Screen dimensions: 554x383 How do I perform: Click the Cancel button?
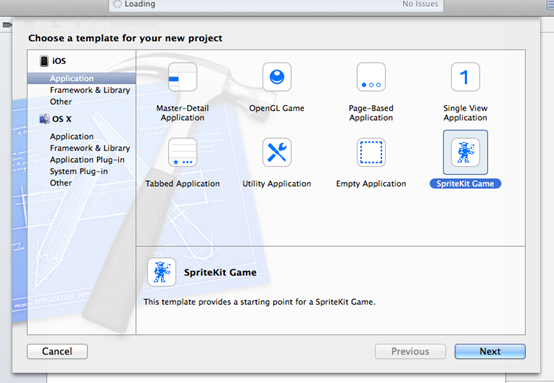point(57,352)
